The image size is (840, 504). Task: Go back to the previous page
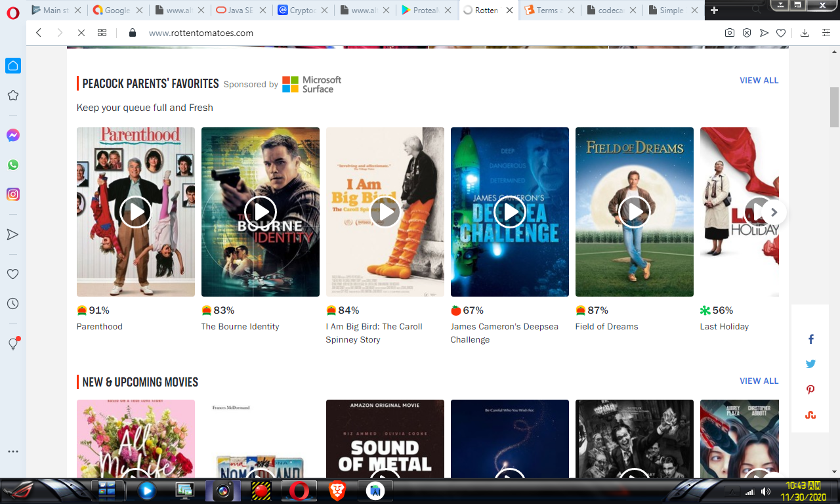tap(39, 33)
